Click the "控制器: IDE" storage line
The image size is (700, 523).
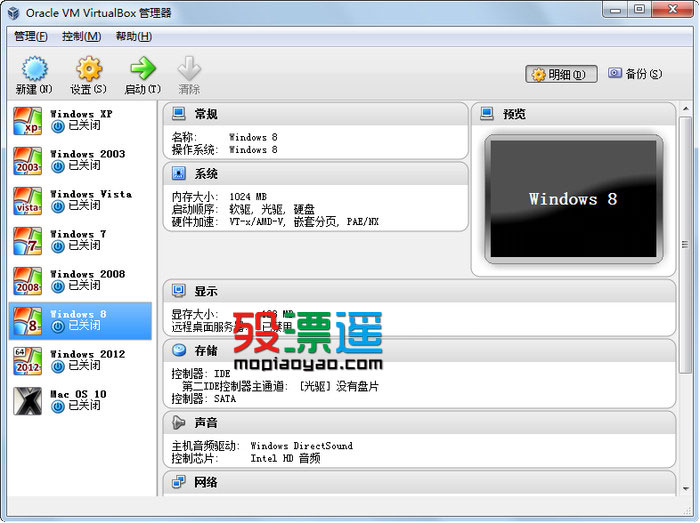coord(201,374)
